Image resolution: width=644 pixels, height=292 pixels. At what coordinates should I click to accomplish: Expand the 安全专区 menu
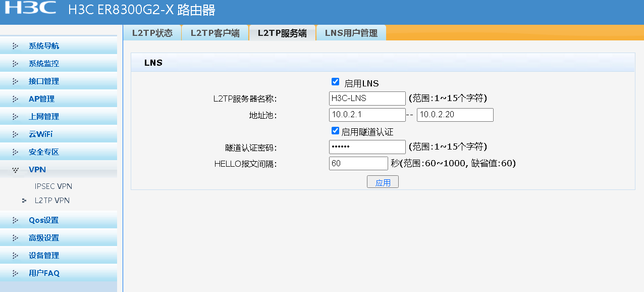click(x=59, y=152)
